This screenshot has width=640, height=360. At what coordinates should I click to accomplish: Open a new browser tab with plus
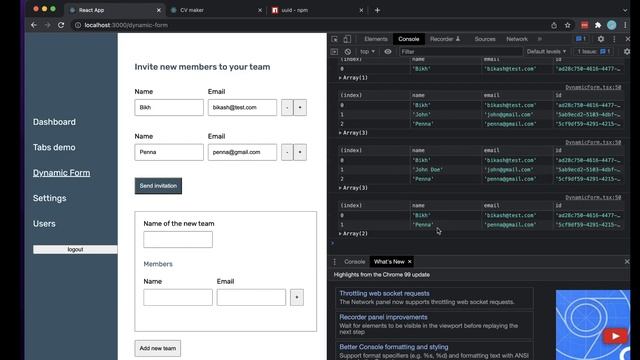(x=377, y=10)
